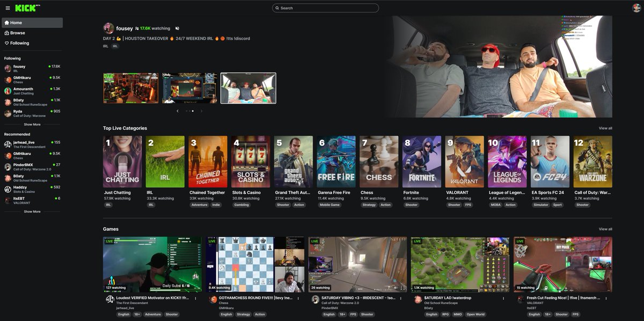Go to previous featured stream arrow
This screenshot has width=644, height=321.
pyautogui.click(x=178, y=111)
